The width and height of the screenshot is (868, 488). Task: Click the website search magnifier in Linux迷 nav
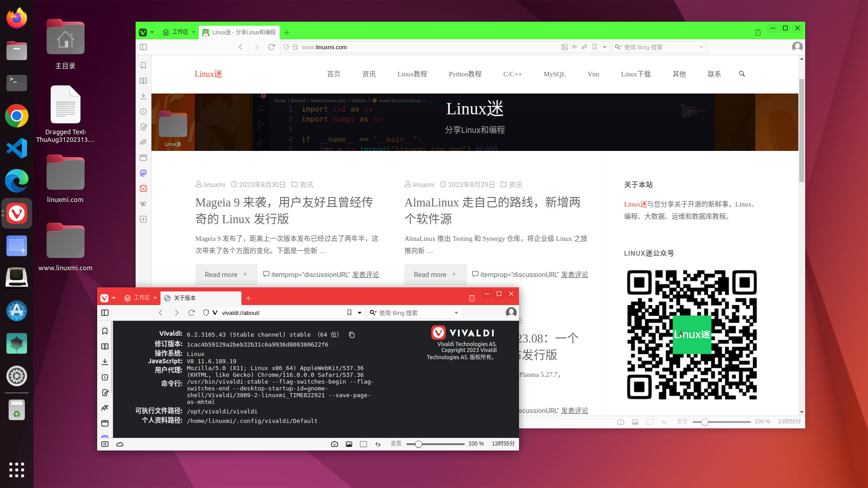[742, 74]
